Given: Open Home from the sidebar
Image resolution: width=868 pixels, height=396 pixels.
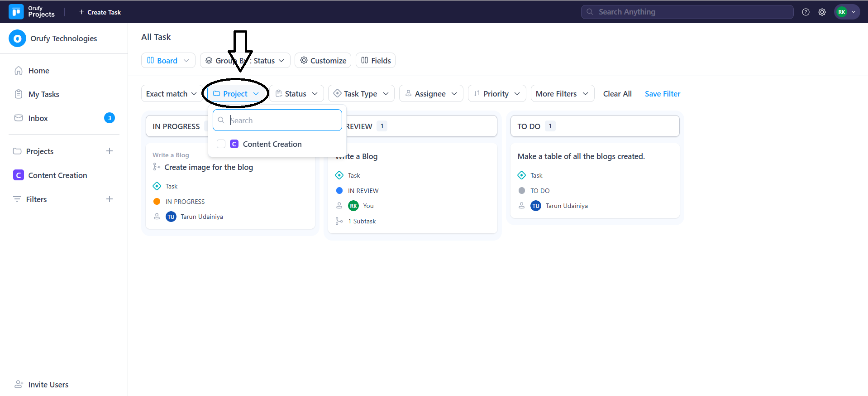Looking at the screenshot, I should click(x=38, y=71).
